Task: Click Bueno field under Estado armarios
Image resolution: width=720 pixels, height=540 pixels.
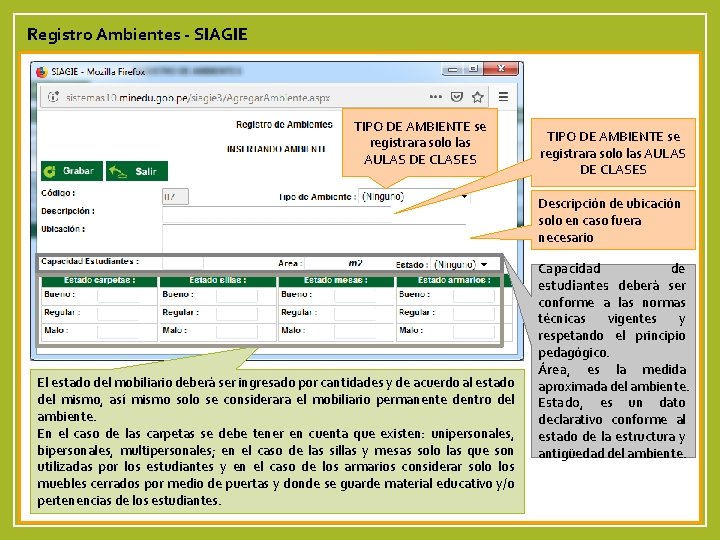Action: pos(473,295)
